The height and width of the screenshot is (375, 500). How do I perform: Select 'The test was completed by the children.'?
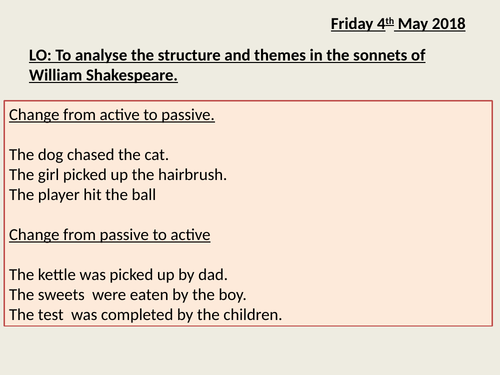tap(145, 315)
